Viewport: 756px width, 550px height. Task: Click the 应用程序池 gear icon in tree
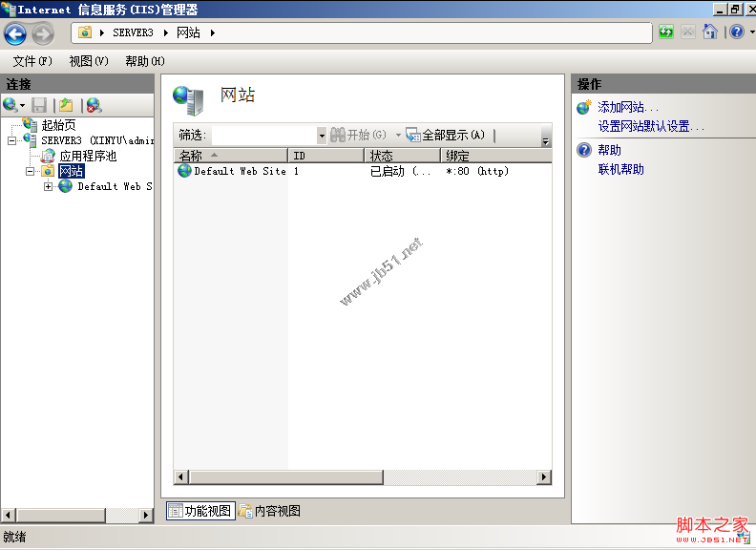coord(48,156)
